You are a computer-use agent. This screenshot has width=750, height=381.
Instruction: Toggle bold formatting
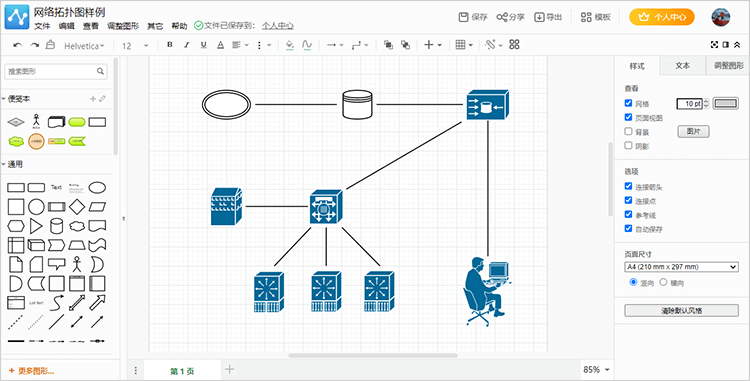click(x=169, y=45)
